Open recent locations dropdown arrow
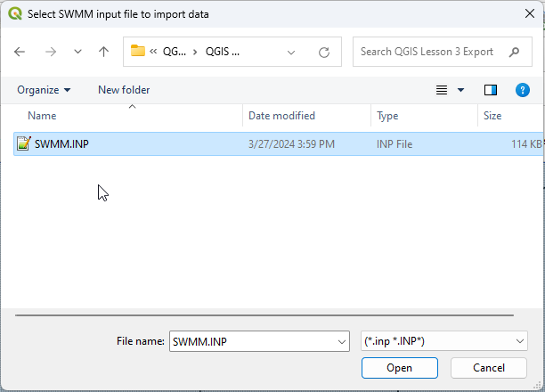Viewport: 545px width, 392px height. coord(77,53)
